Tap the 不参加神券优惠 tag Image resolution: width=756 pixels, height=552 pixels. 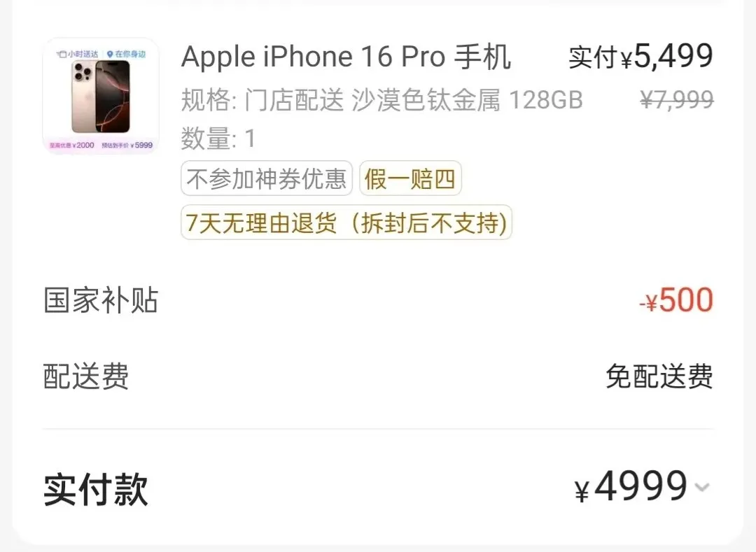[x=267, y=178]
